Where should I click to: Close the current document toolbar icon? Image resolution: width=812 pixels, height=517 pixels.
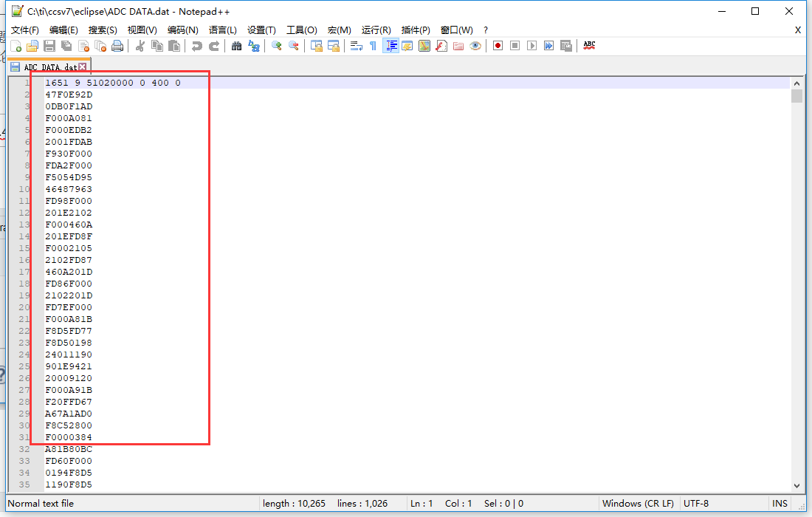point(84,46)
